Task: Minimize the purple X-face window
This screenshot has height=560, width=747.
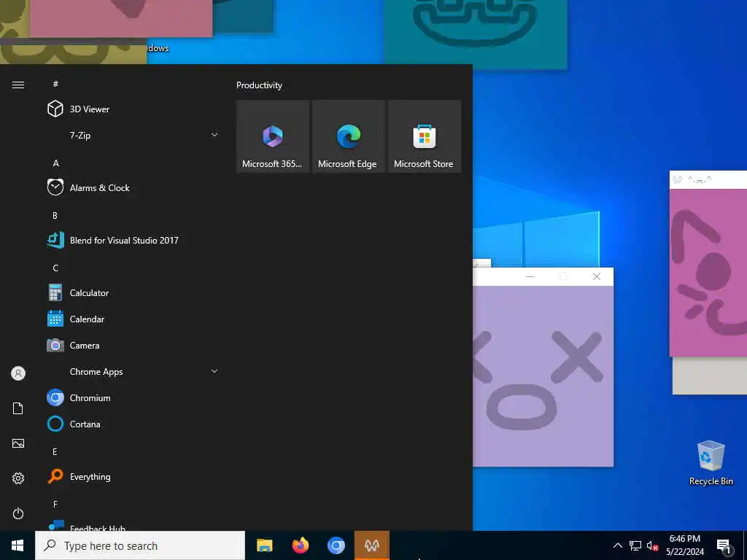Action: (530, 276)
